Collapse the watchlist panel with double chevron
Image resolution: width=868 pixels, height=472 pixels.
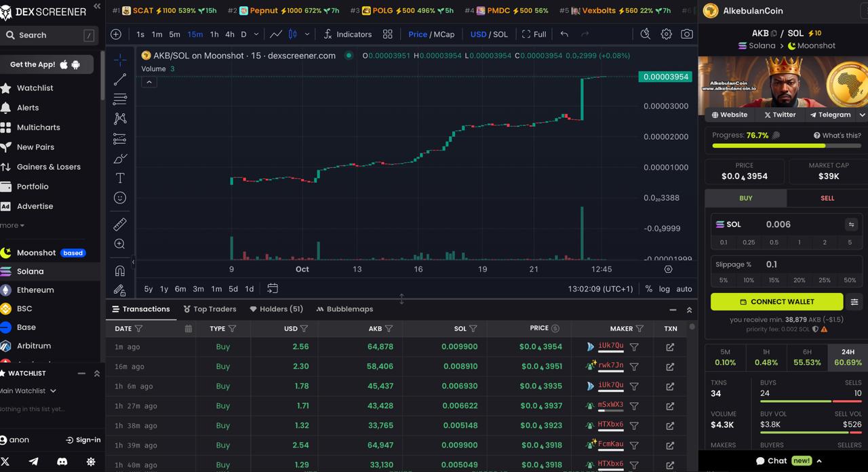coord(96,374)
